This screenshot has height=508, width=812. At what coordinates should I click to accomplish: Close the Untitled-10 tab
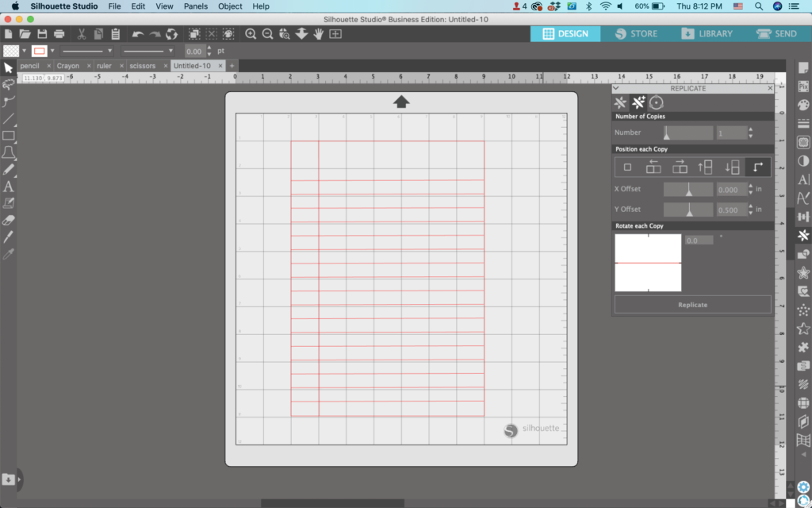[x=220, y=66]
